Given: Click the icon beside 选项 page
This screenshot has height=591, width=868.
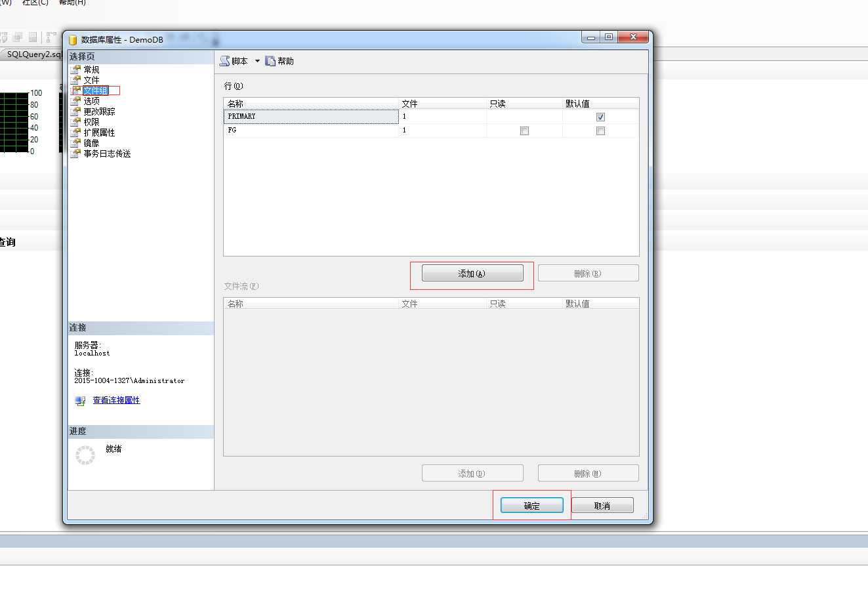Looking at the screenshot, I should [x=76, y=101].
